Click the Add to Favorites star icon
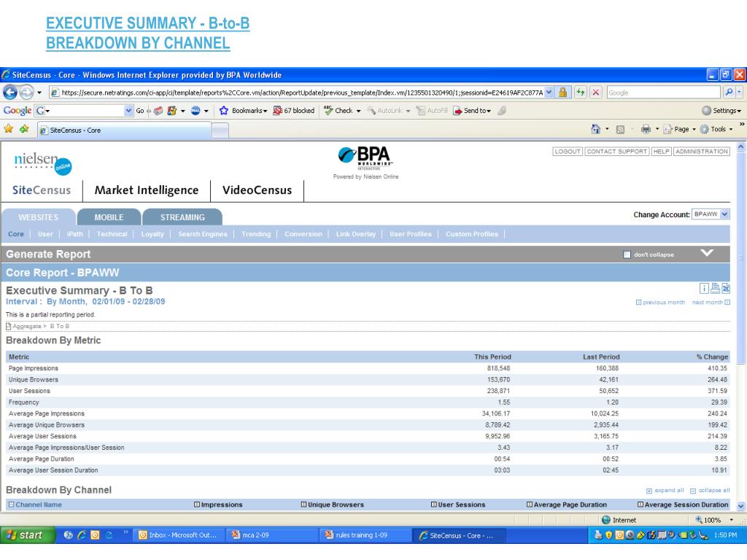The image size is (747, 560). 24,128
